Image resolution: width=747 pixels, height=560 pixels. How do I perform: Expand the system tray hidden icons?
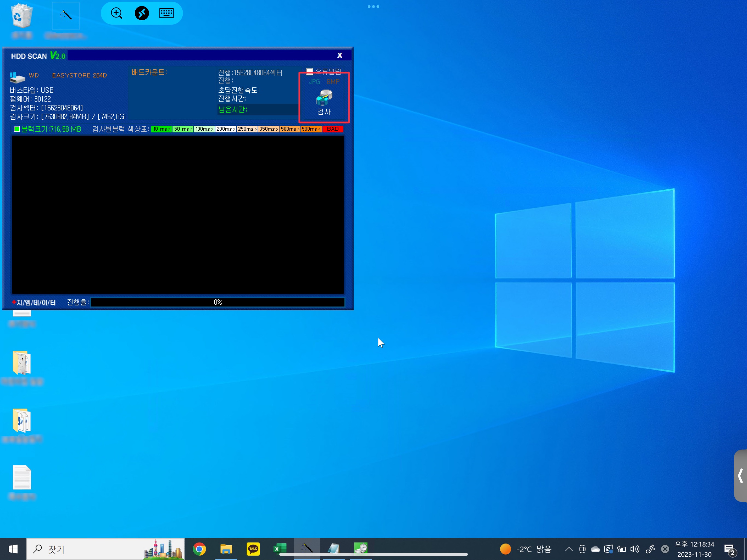tap(569, 549)
